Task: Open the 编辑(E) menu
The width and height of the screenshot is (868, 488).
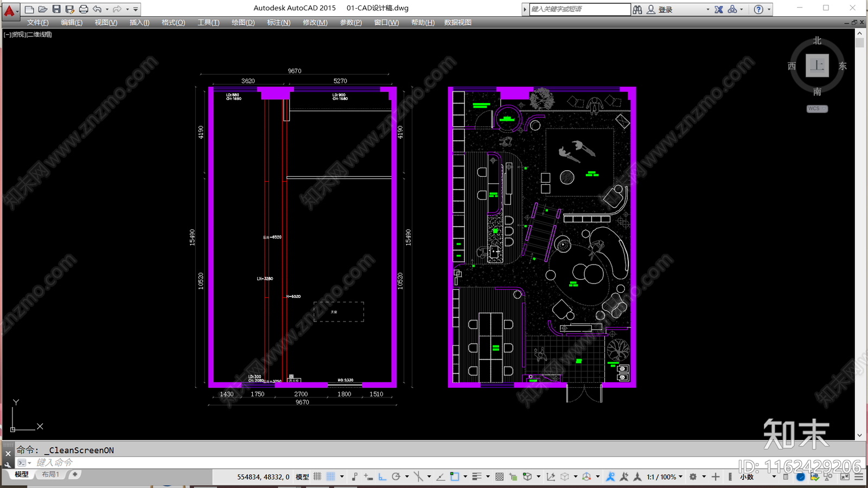Action: click(72, 22)
